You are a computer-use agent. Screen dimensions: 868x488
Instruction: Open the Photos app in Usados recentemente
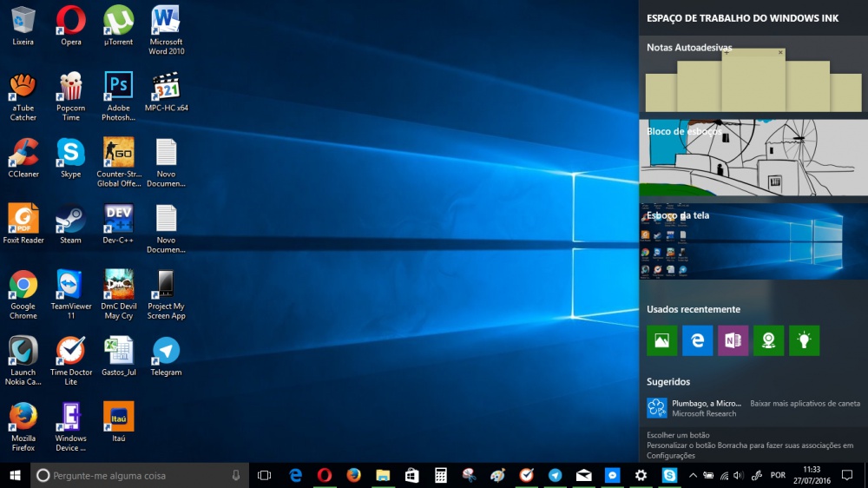tap(661, 340)
